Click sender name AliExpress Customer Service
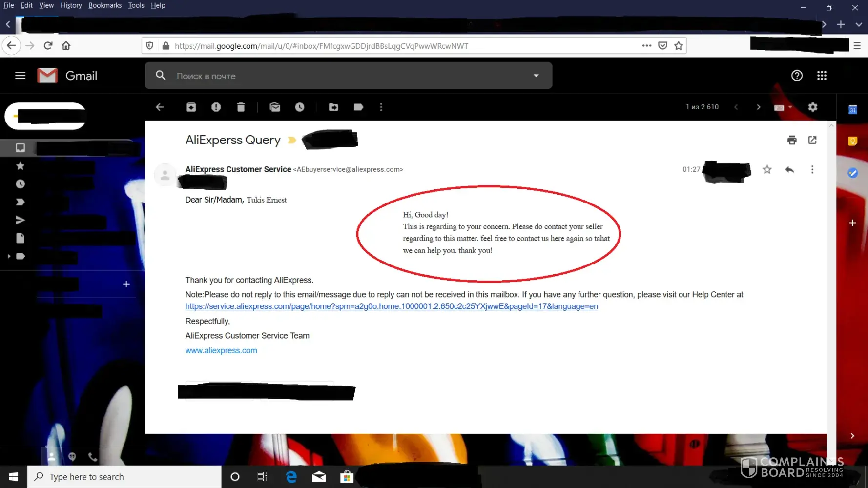The width and height of the screenshot is (868, 488). [x=238, y=169]
